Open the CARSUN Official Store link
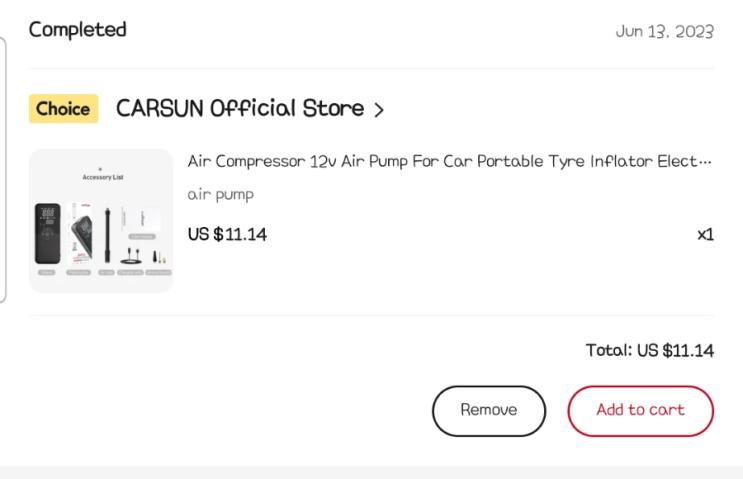The height and width of the screenshot is (479, 743). (x=240, y=109)
